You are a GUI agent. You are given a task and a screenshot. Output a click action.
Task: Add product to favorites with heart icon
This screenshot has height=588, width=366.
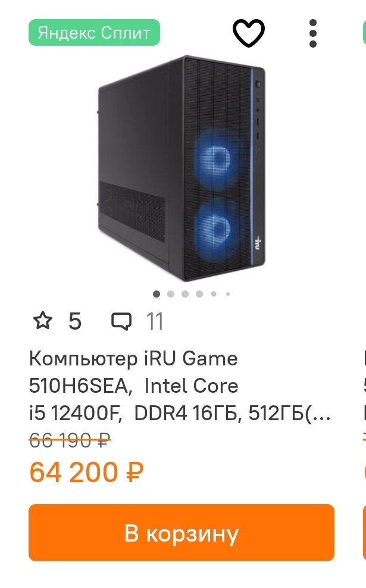coord(249,33)
